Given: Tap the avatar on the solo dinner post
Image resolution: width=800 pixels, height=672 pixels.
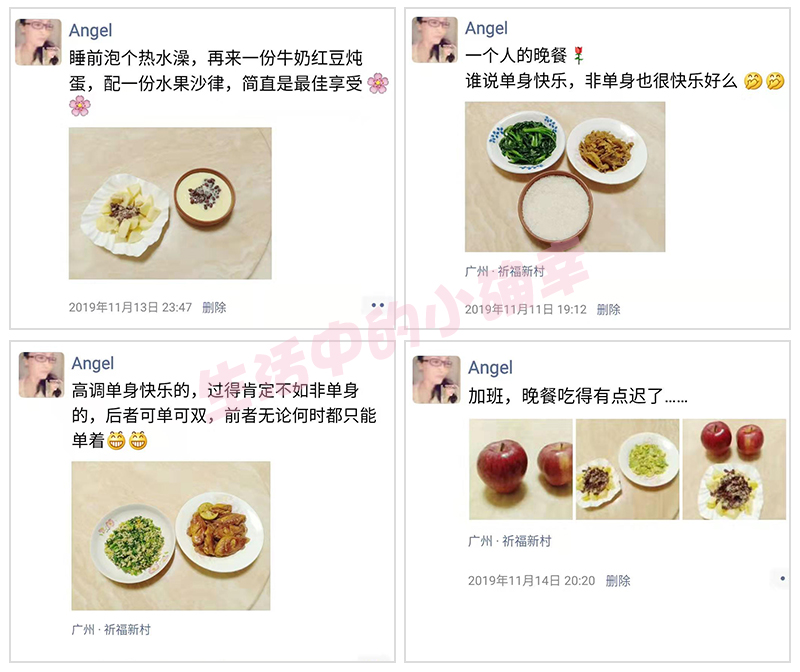Looking at the screenshot, I should click(435, 40).
